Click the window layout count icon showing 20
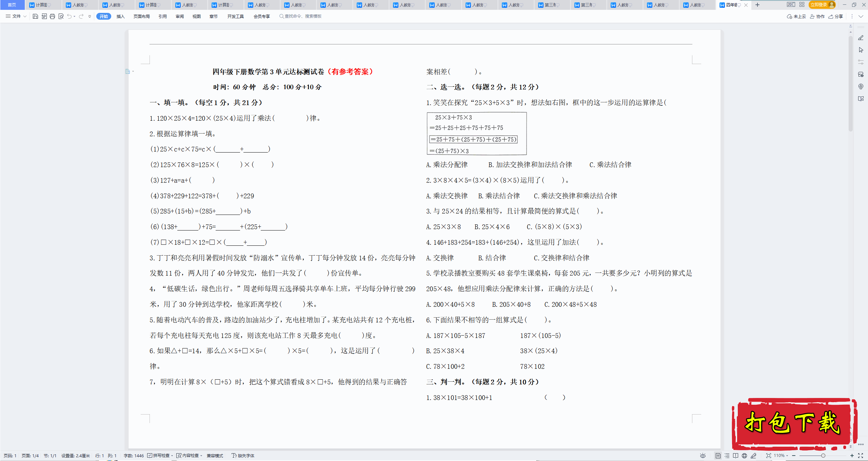 click(x=791, y=5)
